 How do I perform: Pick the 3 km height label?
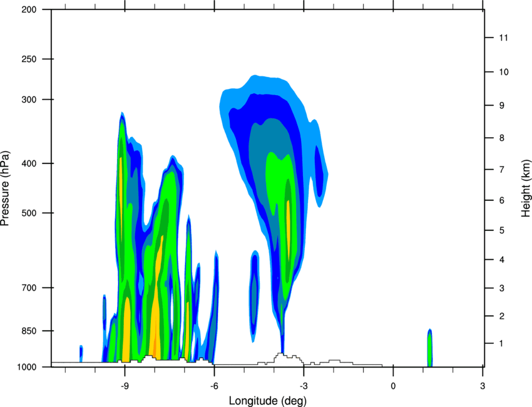pos(501,288)
